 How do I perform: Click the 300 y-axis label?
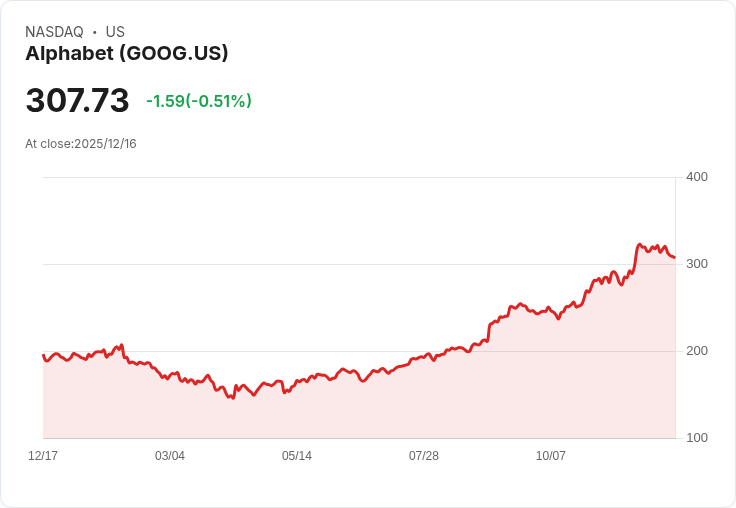(696, 264)
